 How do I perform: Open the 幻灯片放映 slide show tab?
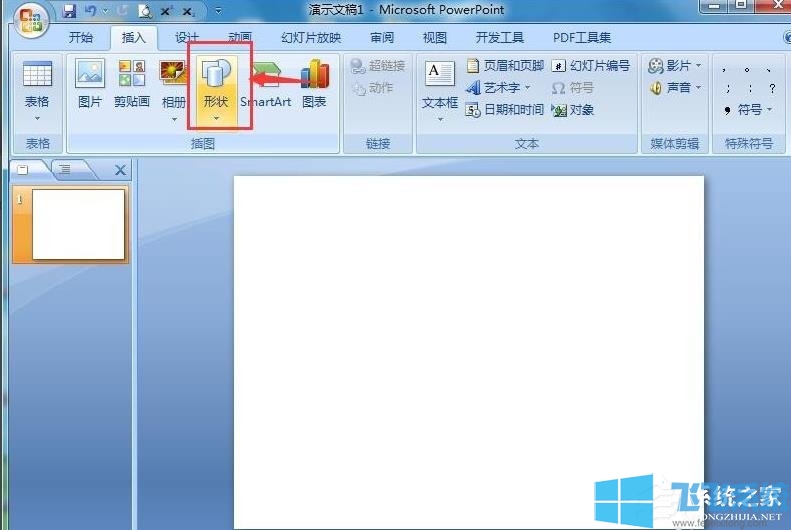coord(311,38)
